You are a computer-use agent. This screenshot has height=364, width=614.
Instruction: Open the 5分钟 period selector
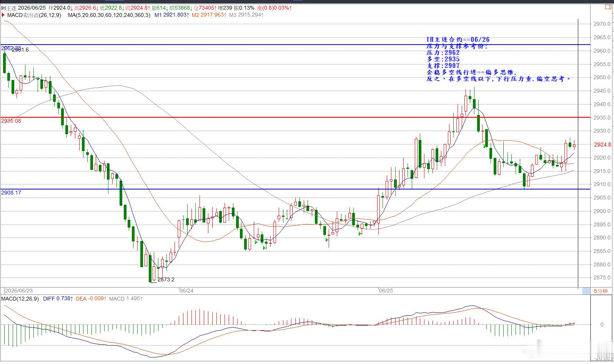(601, 291)
